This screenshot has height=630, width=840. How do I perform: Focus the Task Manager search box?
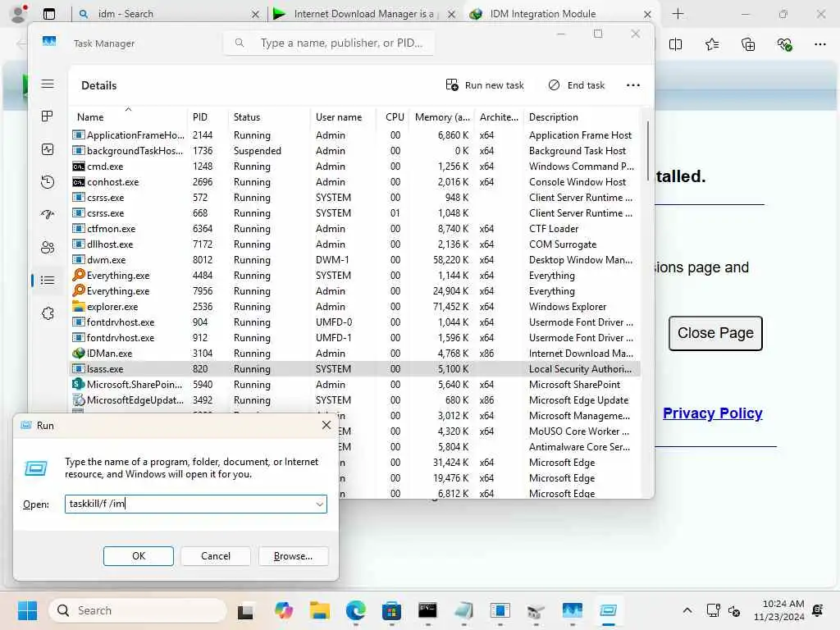click(x=329, y=43)
